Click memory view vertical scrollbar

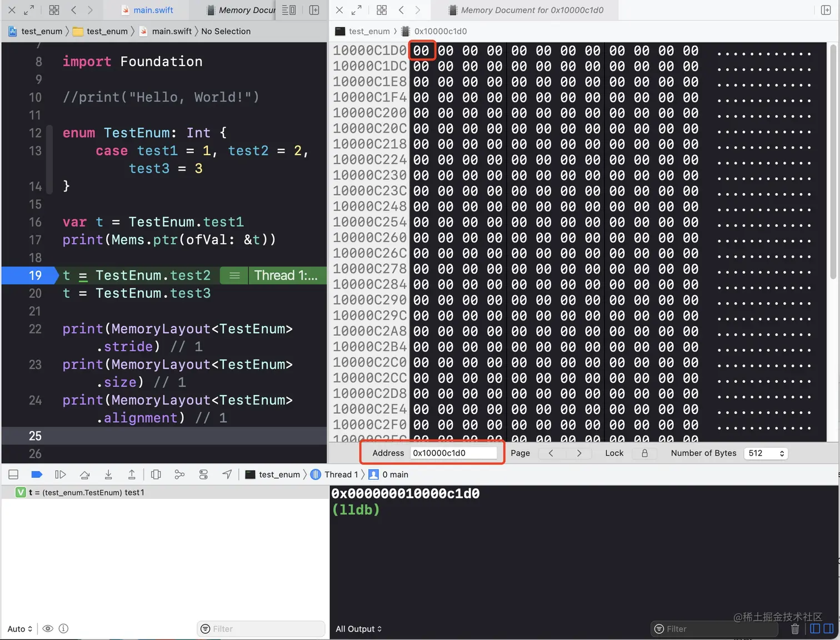pyautogui.click(x=833, y=161)
